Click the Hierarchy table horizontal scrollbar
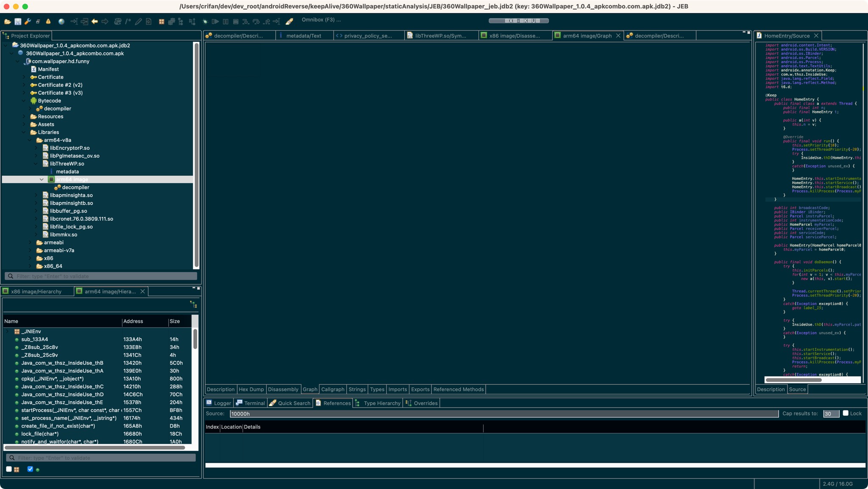The image size is (868, 489). tap(95, 447)
